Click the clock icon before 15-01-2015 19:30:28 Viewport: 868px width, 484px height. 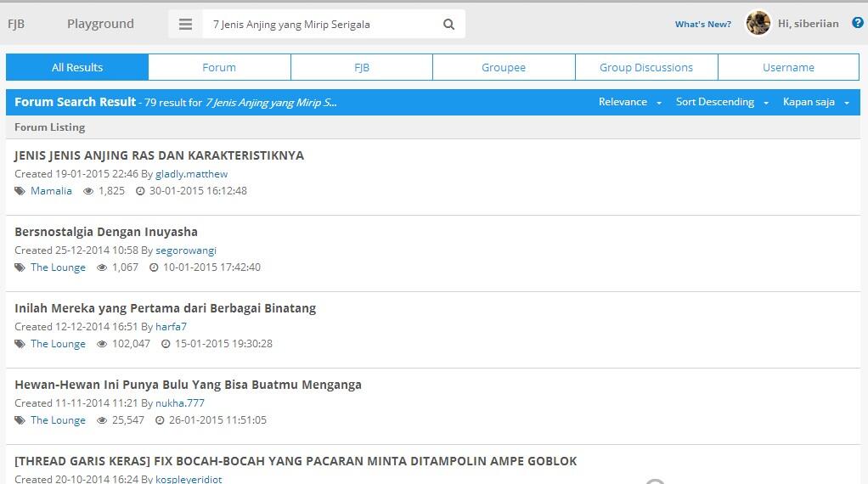(x=166, y=344)
